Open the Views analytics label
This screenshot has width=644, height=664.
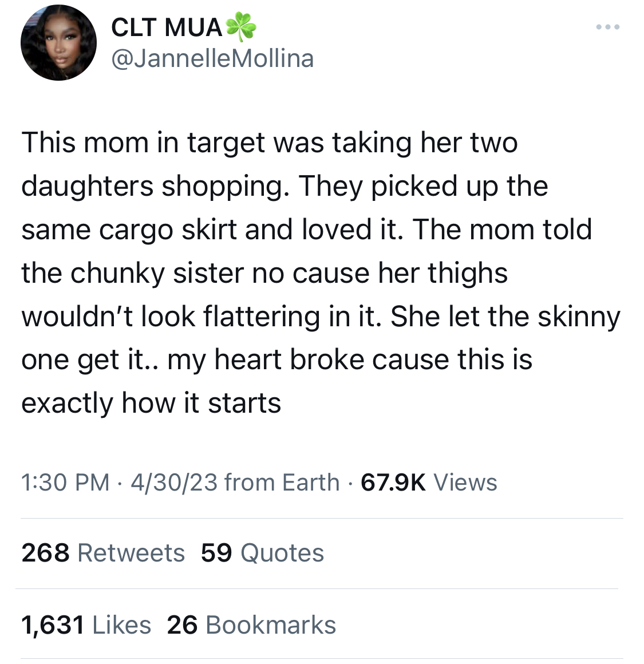[x=465, y=483]
